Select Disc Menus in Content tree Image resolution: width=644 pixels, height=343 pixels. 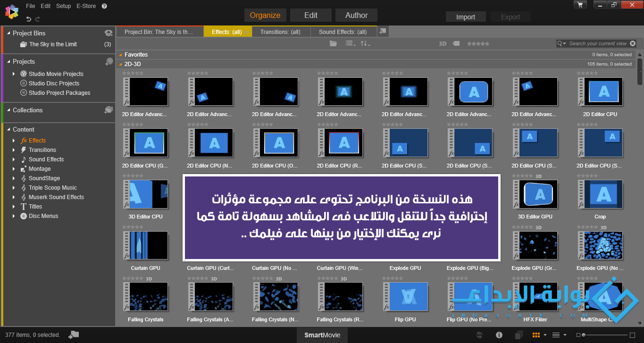pyautogui.click(x=43, y=216)
